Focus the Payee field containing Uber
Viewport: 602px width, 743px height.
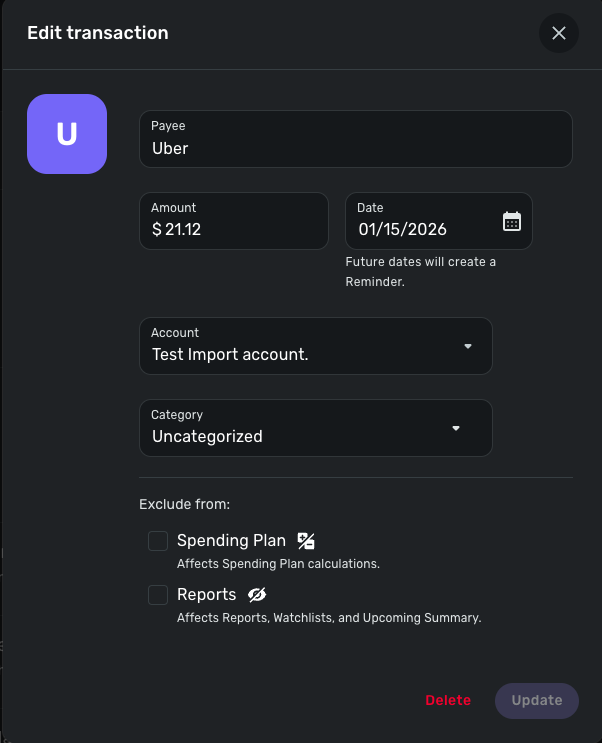coord(355,148)
